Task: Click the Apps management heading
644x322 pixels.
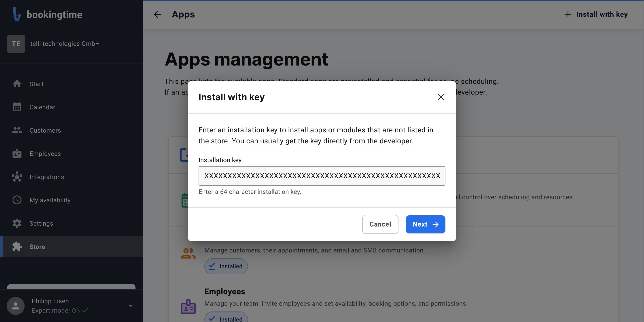Action: (x=246, y=59)
